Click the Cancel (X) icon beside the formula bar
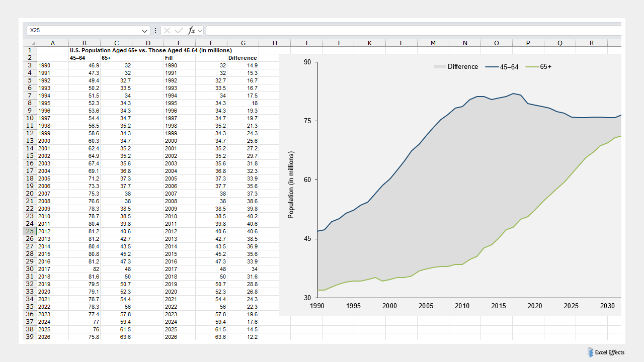The image size is (644, 362). (167, 30)
